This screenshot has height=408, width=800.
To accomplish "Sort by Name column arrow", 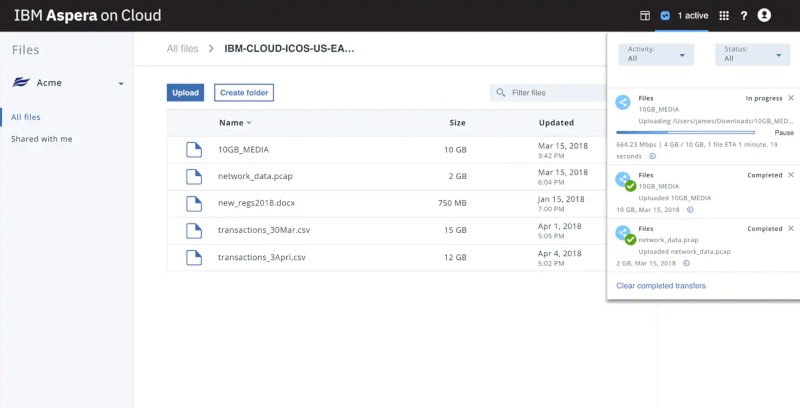I will [x=249, y=123].
